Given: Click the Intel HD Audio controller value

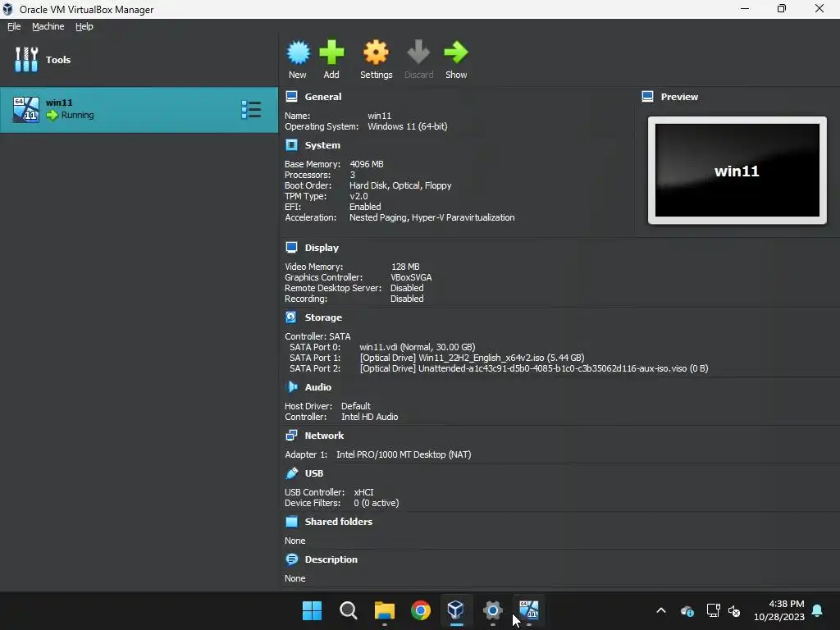Looking at the screenshot, I should (370, 417).
